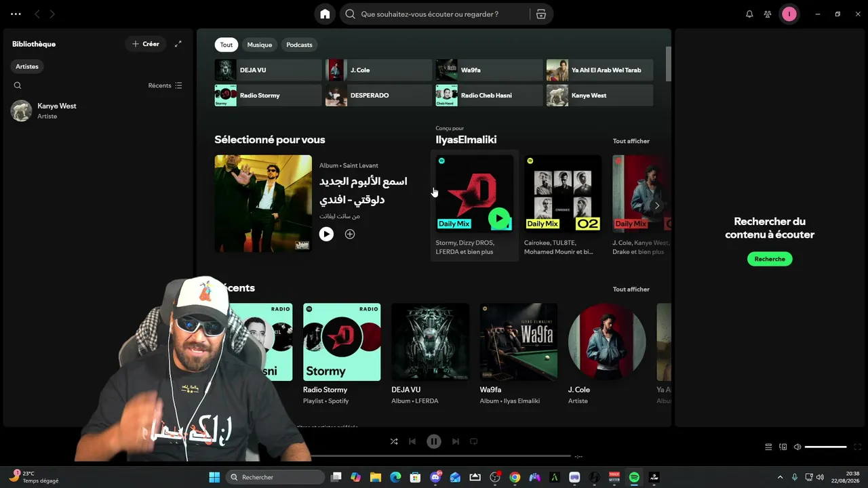Enter full screen player mode

[857, 447]
